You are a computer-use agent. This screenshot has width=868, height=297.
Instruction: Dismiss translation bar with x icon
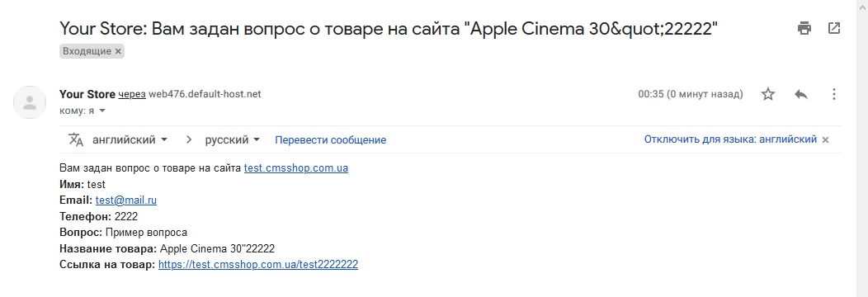coord(825,140)
